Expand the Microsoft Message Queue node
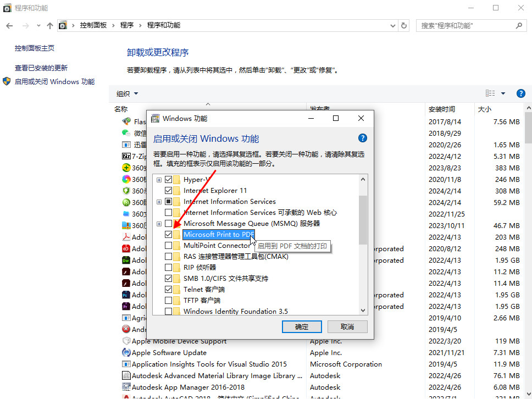Viewport: 532px width, 399px height. click(159, 224)
